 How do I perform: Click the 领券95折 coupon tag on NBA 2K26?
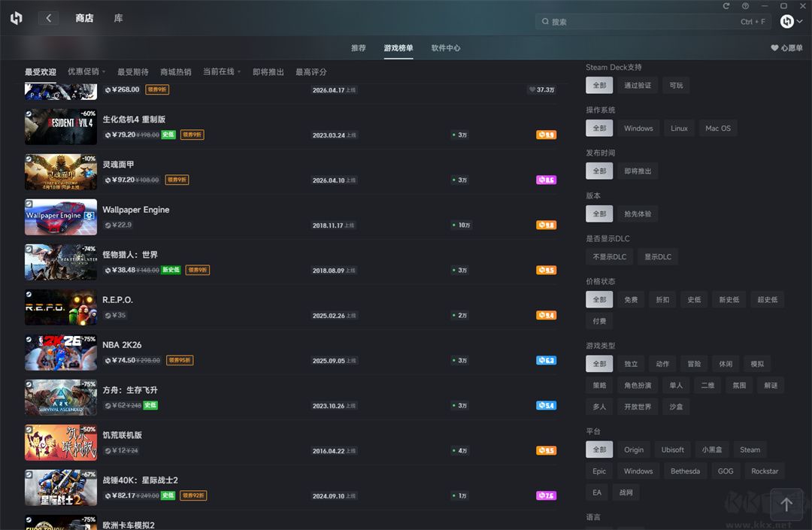(x=180, y=359)
